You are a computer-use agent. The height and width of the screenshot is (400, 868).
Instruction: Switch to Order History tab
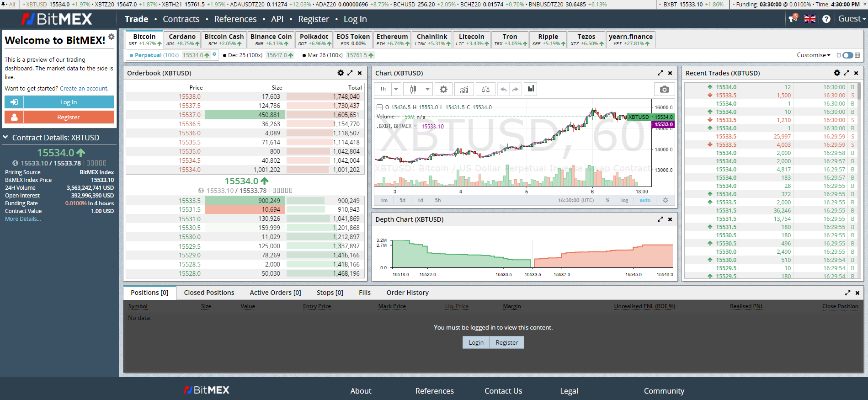[407, 293]
